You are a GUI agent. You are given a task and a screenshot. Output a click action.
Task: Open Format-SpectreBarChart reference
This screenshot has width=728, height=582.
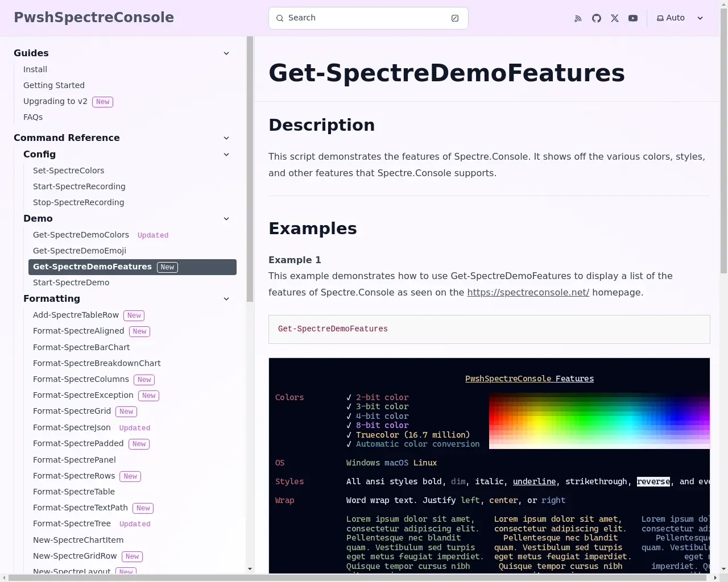81,347
